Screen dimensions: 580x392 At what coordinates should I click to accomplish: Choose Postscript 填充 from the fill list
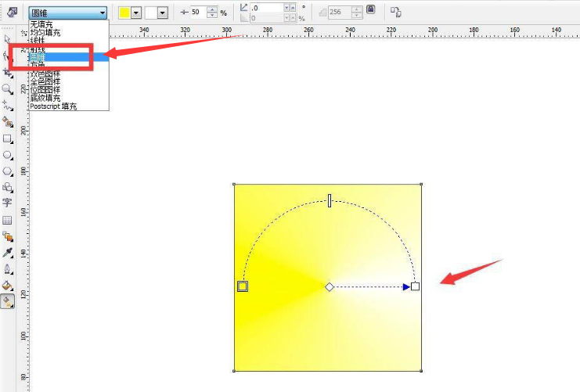tap(53, 106)
